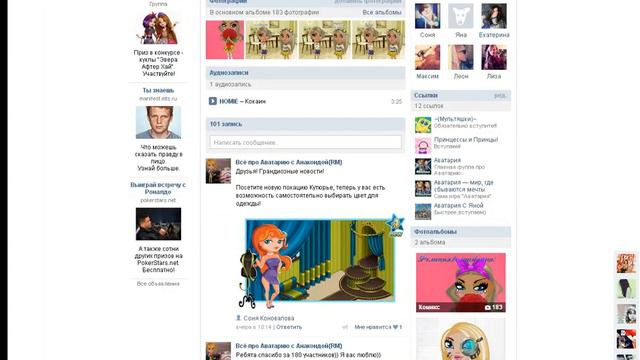Click the ред. link in Ссылки header
Image resolution: width=640 pixels, height=360 pixels.
500,96
